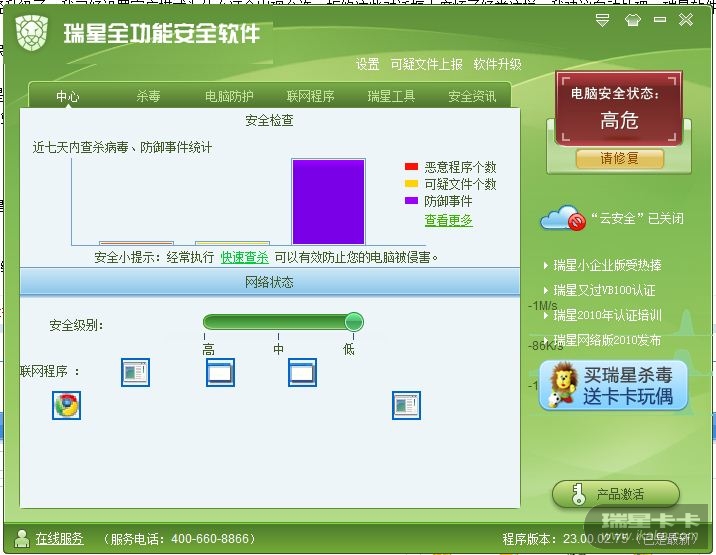Click the red 恶意程序个数 legend swatch

pyautogui.click(x=411, y=167)
